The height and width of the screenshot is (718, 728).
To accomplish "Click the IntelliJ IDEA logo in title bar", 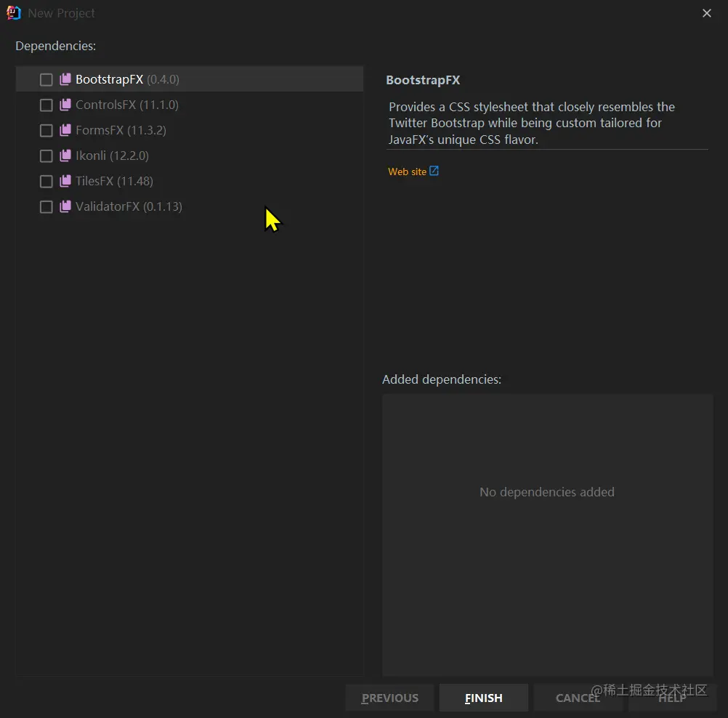I will (14, 13).
